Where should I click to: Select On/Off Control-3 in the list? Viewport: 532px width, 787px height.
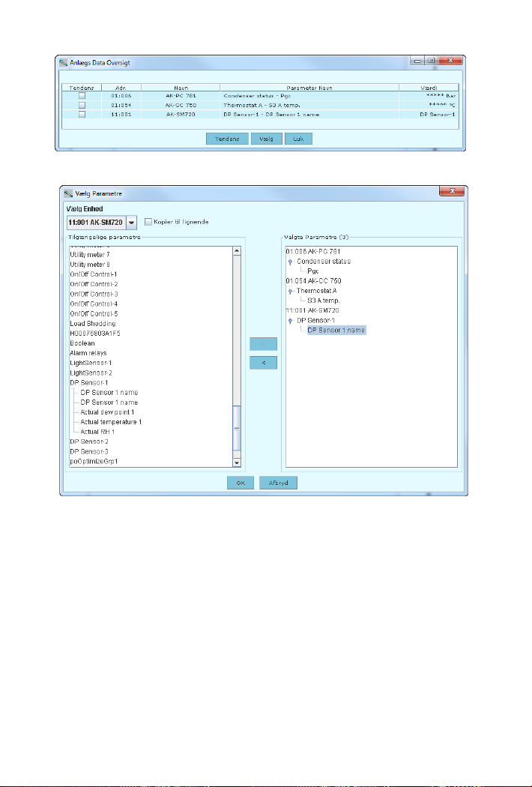[x=94, y=294]
